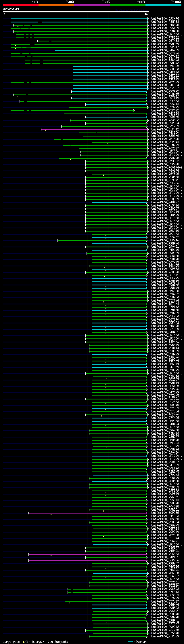
Task: Select the label UniRef100_B8PXK1
Action: [165, 342]
